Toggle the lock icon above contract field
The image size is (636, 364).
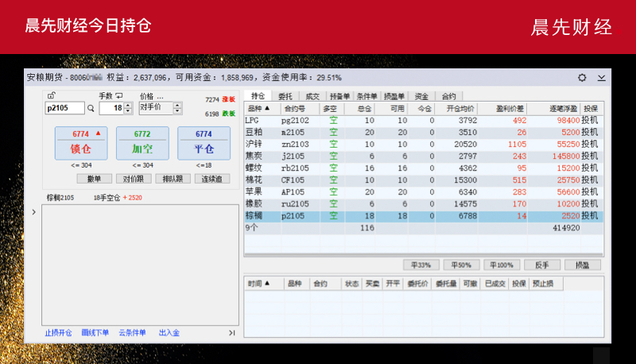tap(52, 95)
